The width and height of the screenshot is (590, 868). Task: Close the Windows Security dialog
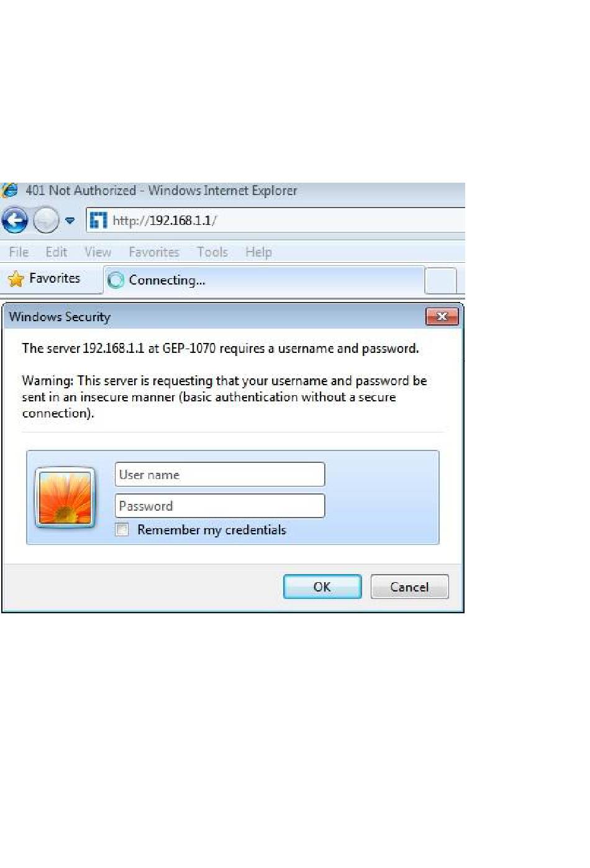[x=442, y=316]
